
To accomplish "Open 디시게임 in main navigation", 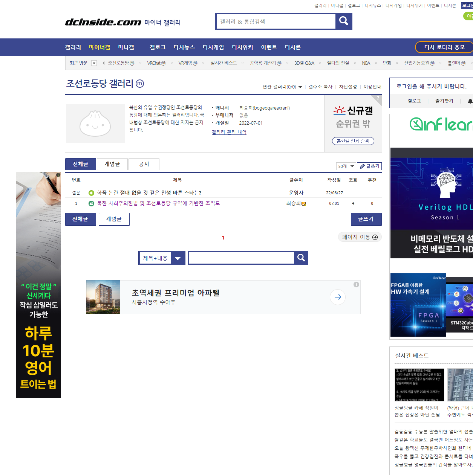I will click(x=213, y=47).
